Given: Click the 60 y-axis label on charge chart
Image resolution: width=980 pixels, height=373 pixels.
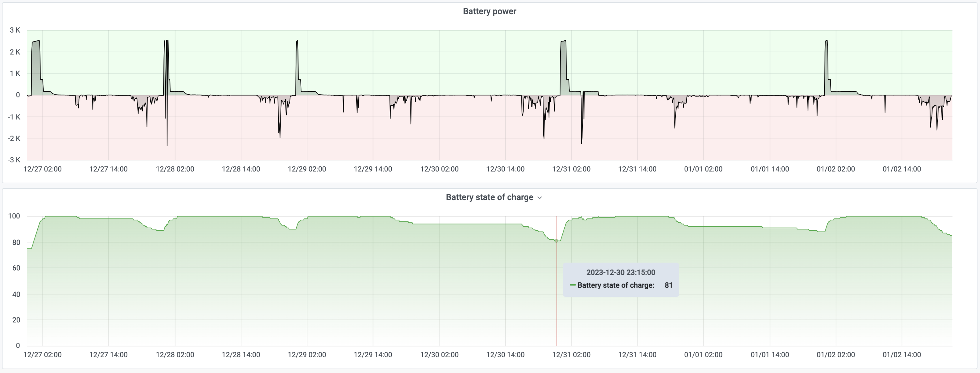Looking at the screenshot, I should coord(16,268).
